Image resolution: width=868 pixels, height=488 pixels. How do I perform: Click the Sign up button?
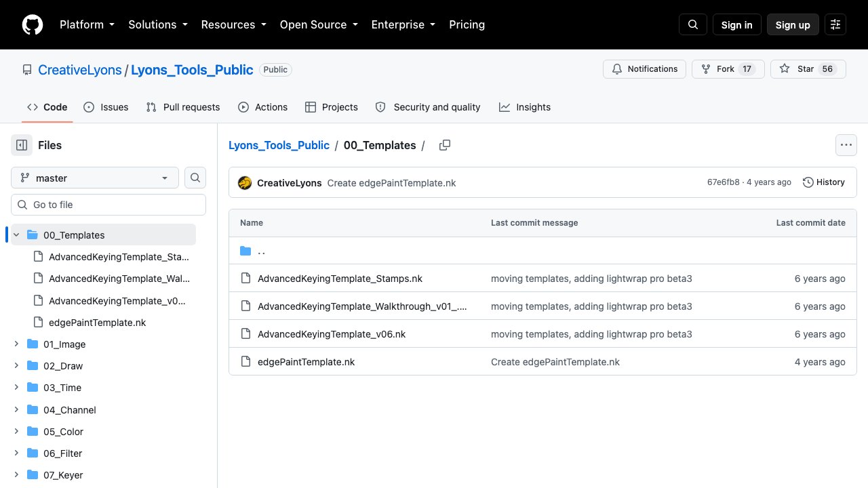[793, 24]
